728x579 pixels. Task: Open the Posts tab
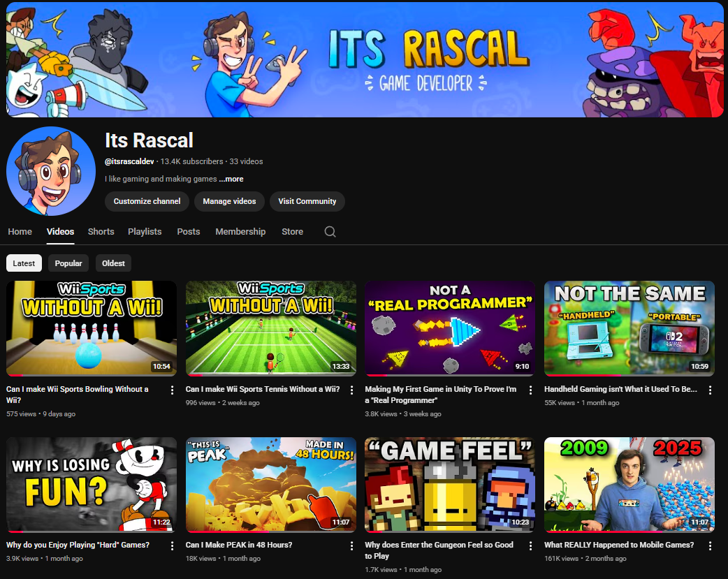[189, 232]
